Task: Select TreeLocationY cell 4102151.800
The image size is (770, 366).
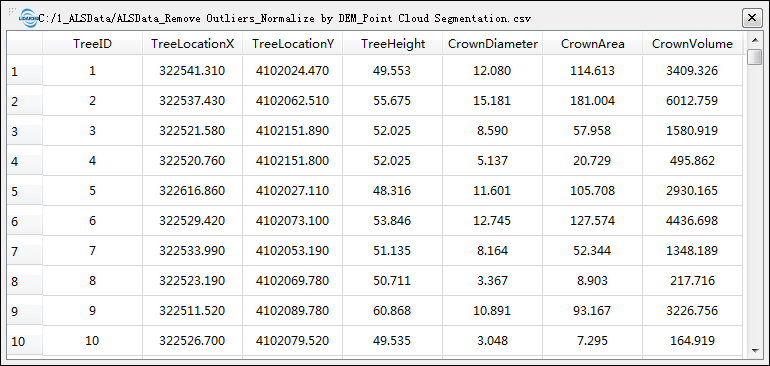Action: pos(293,161)
